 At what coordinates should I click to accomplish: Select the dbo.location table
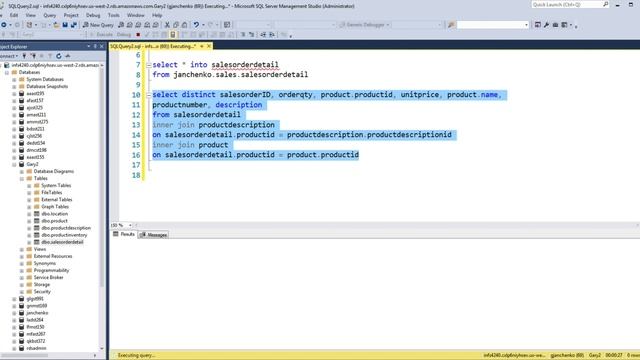click(54, 214)
